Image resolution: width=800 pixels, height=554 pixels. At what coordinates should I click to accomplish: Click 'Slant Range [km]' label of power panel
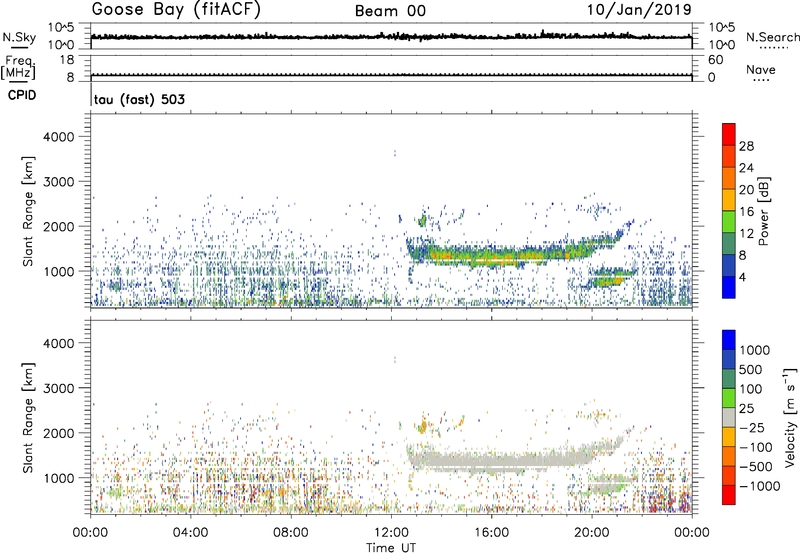(28, 211)
